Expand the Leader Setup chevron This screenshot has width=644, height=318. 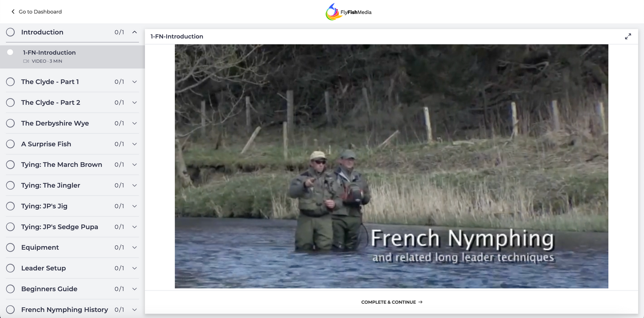click(135, 268)
